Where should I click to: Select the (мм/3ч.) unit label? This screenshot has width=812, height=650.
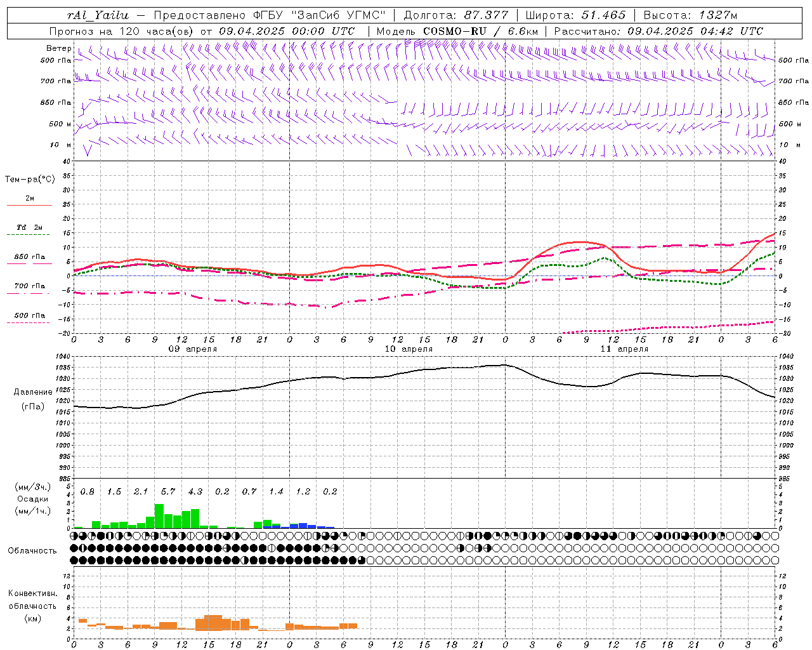tap(33, 487)
